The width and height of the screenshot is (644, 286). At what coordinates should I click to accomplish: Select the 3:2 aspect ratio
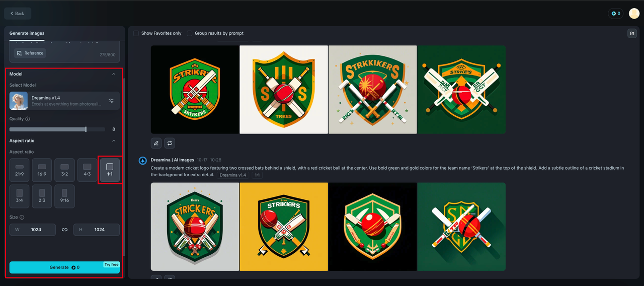point(64,170)
